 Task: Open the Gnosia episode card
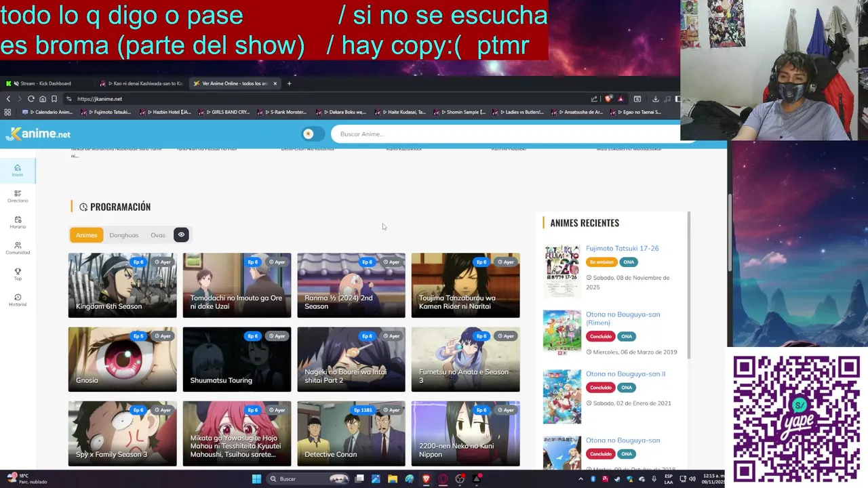tap(122, 359)
